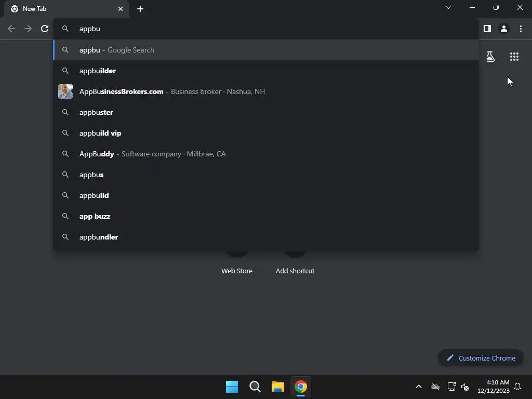Open Windows taskbar search

coord(255,387)
